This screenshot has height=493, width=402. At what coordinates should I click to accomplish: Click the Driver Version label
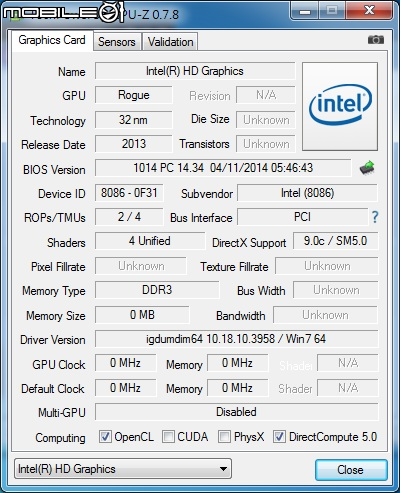coord(53,340)
